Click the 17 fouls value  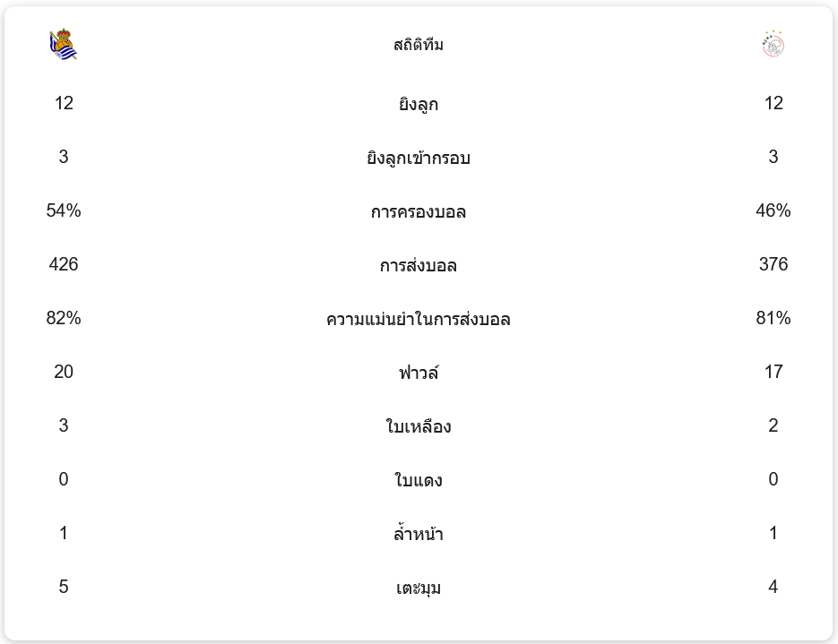click(x=773, y=372)
